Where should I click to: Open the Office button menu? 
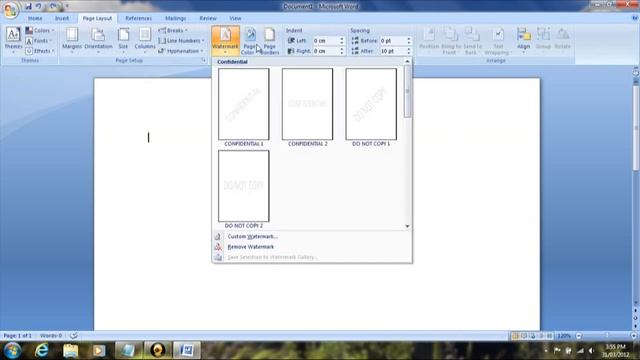[x=11, y=10]
